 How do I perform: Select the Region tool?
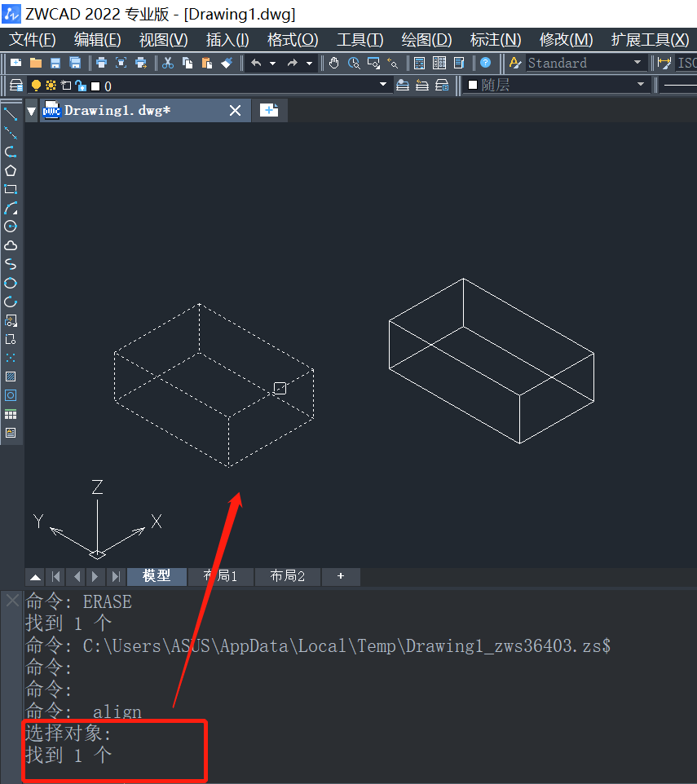pyautogui.click(x=11, y=395)
